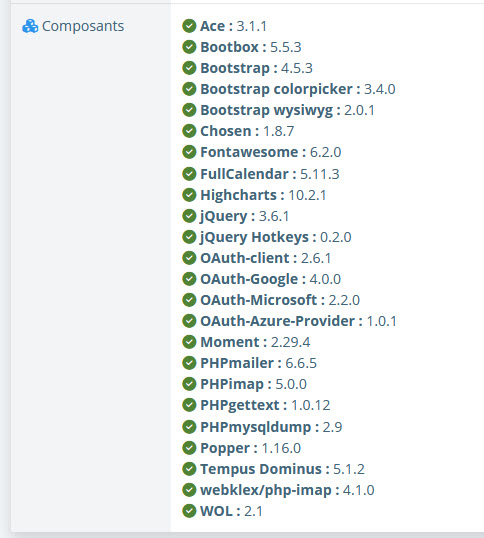
Task: Click the green check icon beside Ace
Action: pos(189,26)
